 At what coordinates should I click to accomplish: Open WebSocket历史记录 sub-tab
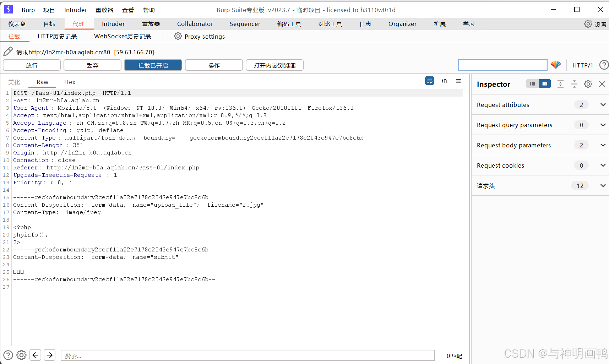coord(123,36)
